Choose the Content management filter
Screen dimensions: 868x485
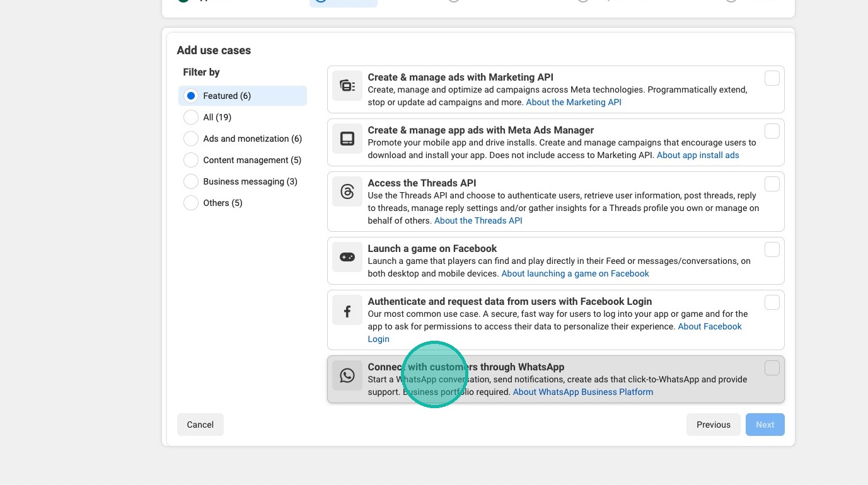point(191,160)
